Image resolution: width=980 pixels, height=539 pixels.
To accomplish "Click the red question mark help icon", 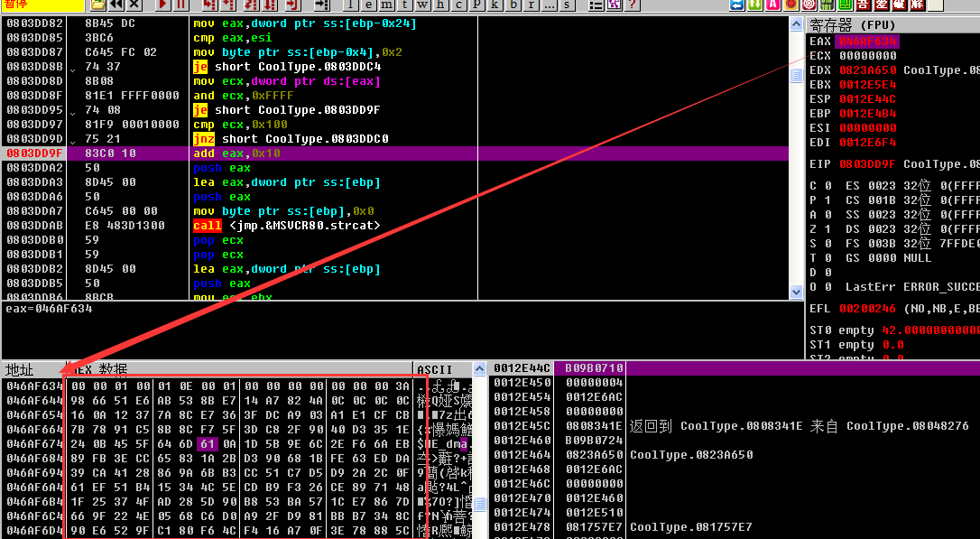I will (x=632, y=5).
